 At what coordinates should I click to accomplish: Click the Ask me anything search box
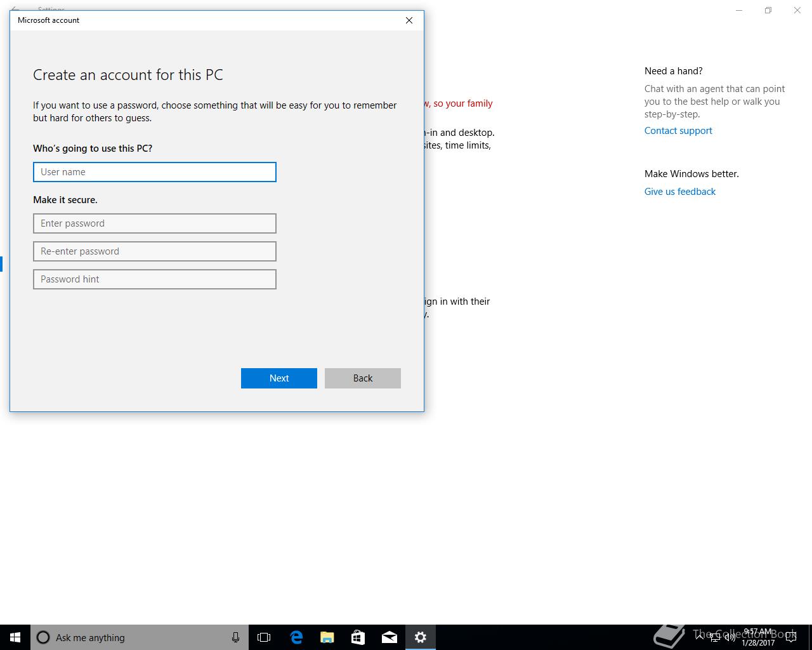[140, 637]
